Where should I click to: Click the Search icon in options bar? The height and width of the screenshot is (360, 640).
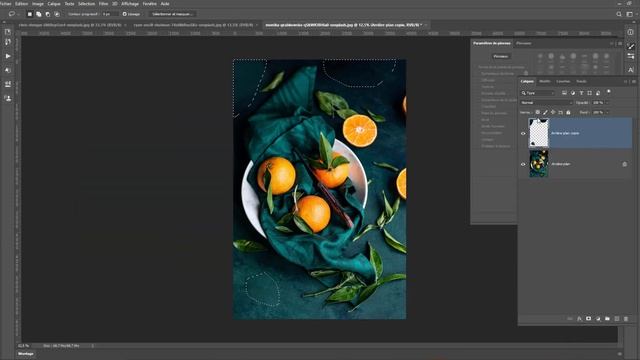(619, 14)
